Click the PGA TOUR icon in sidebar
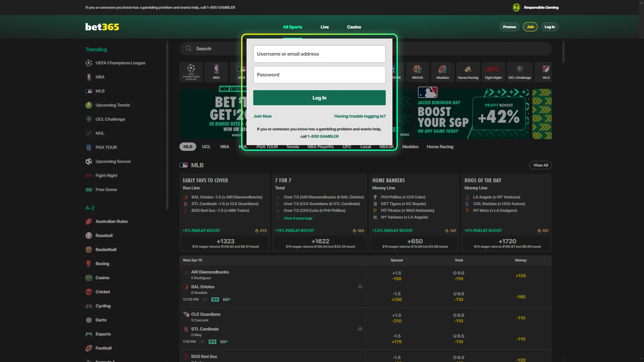The width and height of the screenshot is (644, 362). 89,147
